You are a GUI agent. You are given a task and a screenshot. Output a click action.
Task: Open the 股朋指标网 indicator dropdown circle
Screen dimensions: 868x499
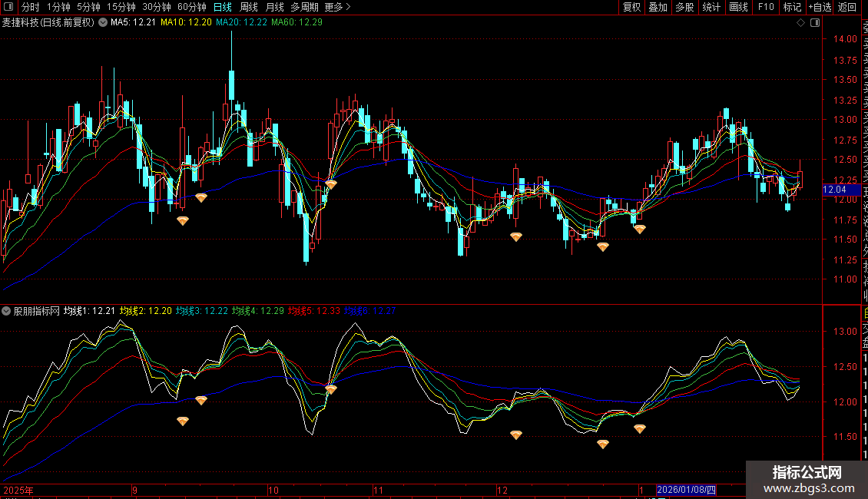[6, 311]
